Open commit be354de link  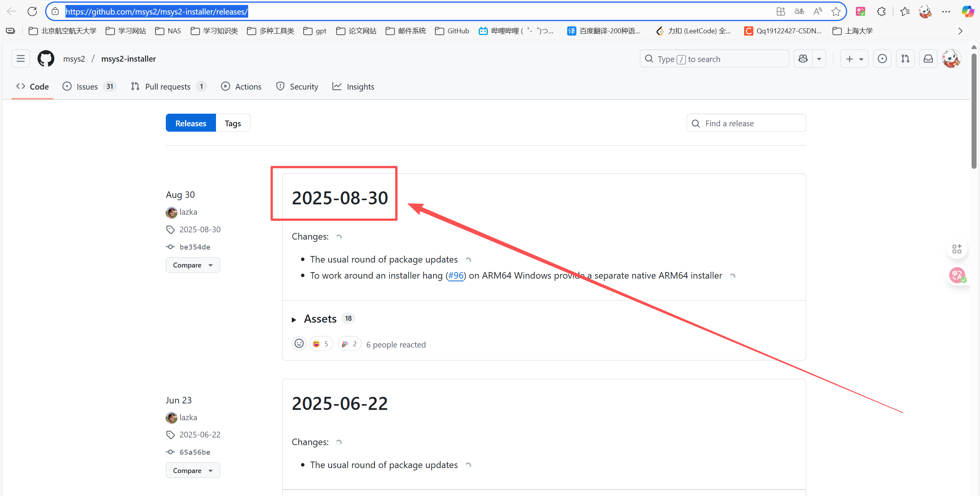click(195, 247)
